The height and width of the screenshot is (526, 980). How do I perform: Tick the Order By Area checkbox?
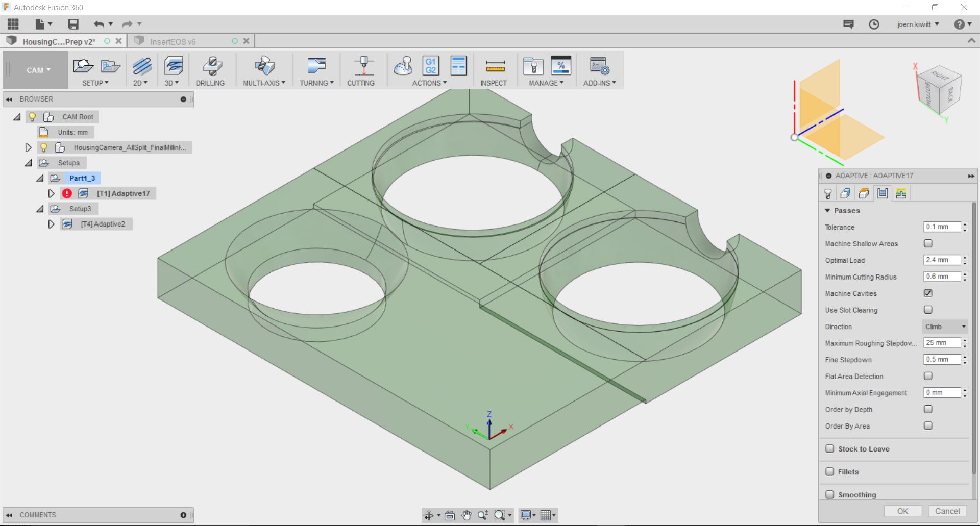[x=928, y=425]
